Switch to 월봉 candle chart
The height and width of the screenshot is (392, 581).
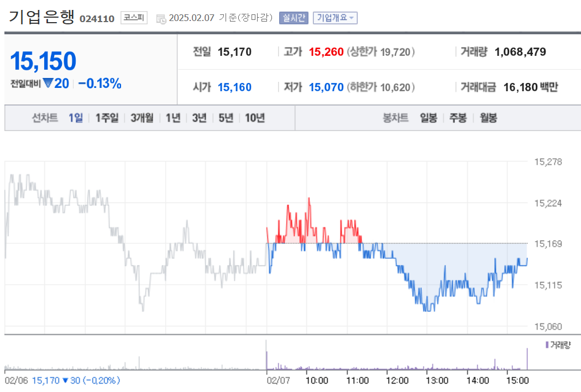point(488,118)
